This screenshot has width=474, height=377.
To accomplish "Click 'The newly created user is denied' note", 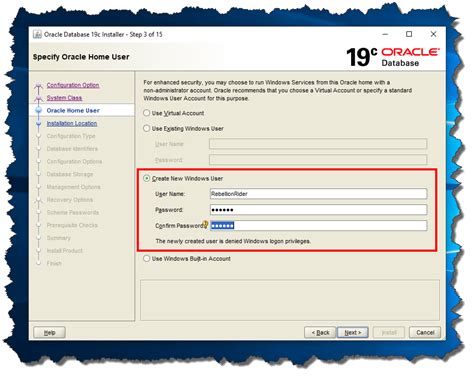I will [233, 241].
